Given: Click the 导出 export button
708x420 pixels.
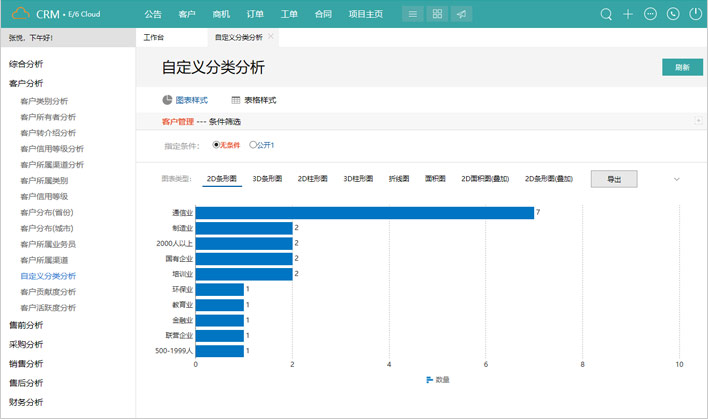Looking at the screenshot, I should click(613, 179).
